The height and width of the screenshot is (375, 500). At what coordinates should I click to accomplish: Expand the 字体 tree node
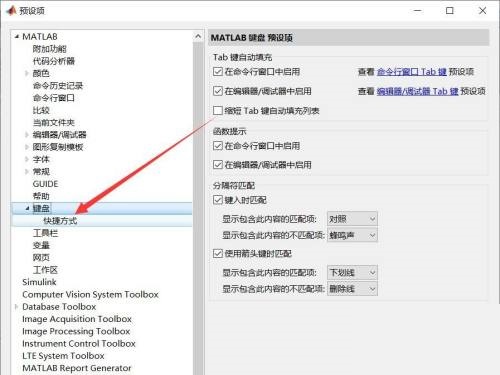click(x=27, y=159)
